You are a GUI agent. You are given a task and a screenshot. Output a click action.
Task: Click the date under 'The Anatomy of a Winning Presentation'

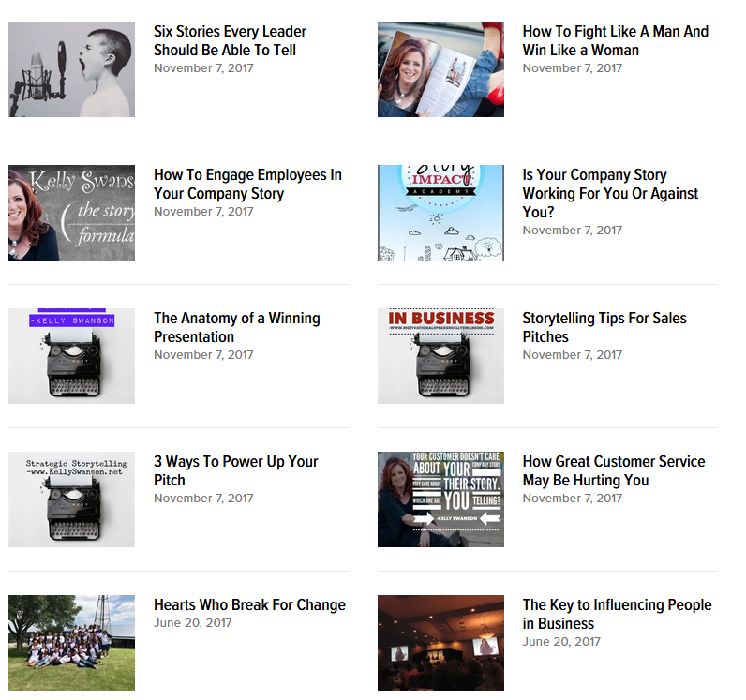pos(203,355)
